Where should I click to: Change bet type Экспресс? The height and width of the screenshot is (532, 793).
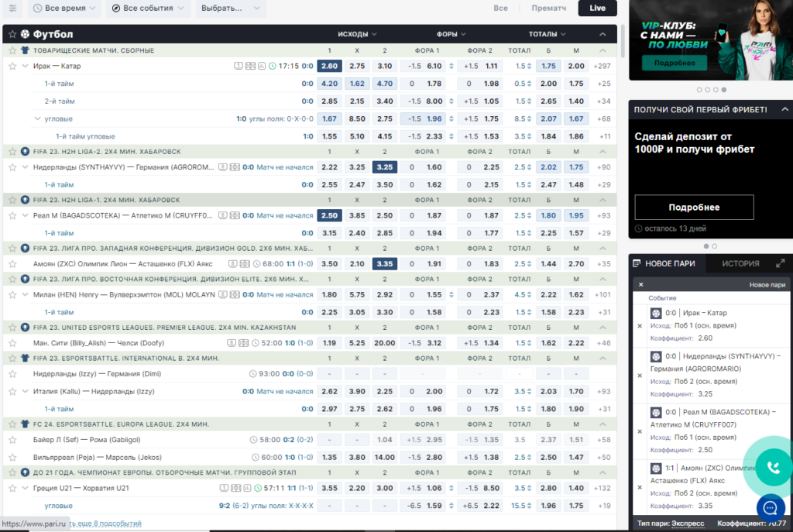pos(688,523)
